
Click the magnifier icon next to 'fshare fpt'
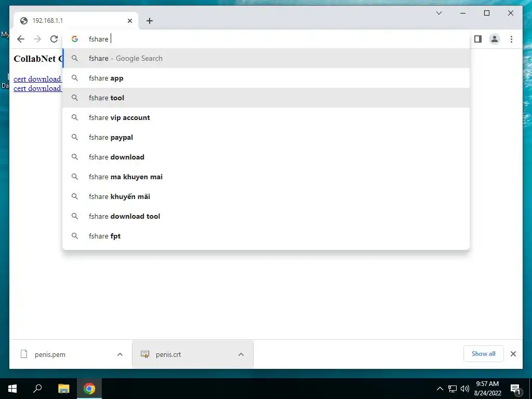(75, 236)
